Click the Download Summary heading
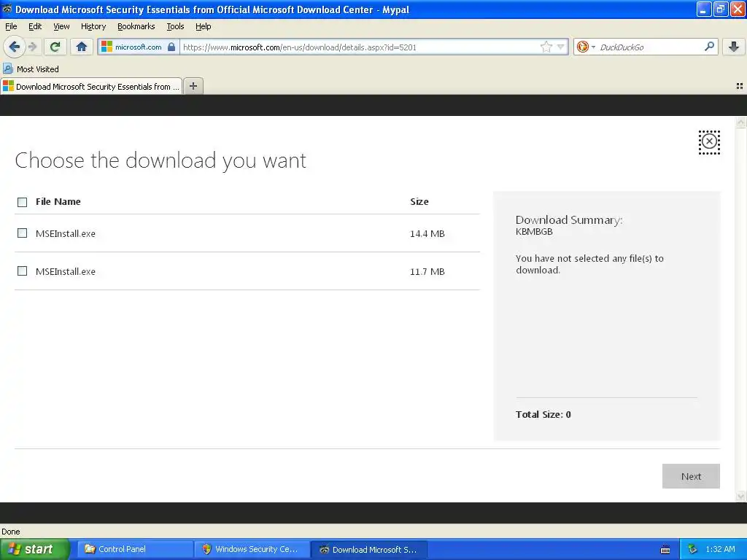Viewport: 747px width, 560px height. point(569,220)
